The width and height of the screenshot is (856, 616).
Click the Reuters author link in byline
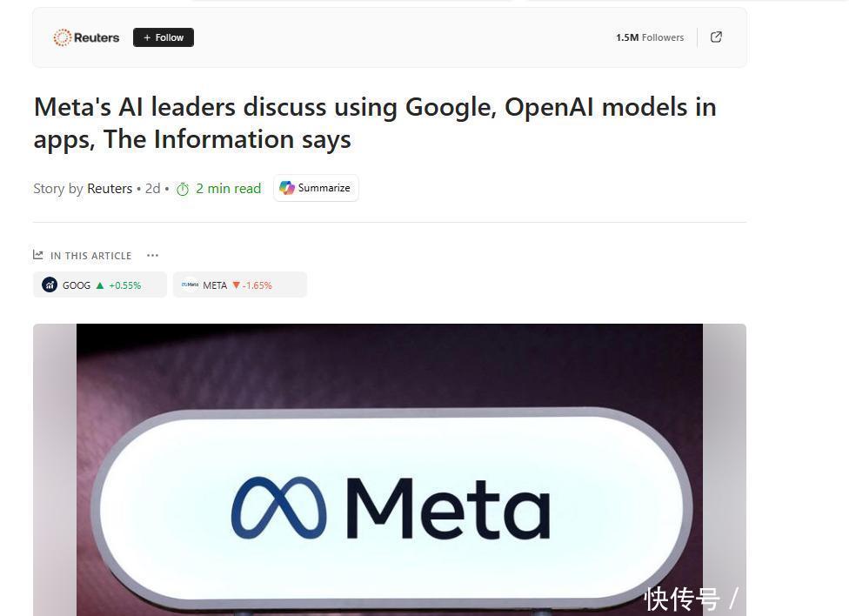click(110, 189)
